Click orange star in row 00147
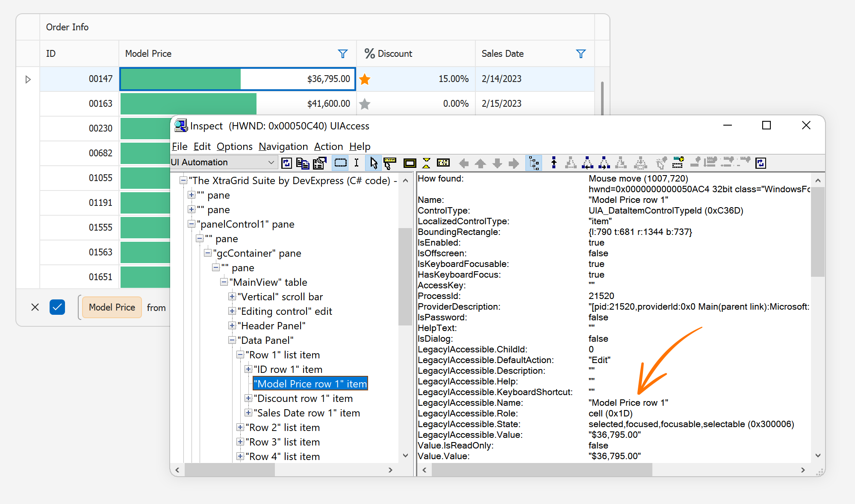Viewport: 855px width, 504px height. pyautogui.click(x=365, y=79)
